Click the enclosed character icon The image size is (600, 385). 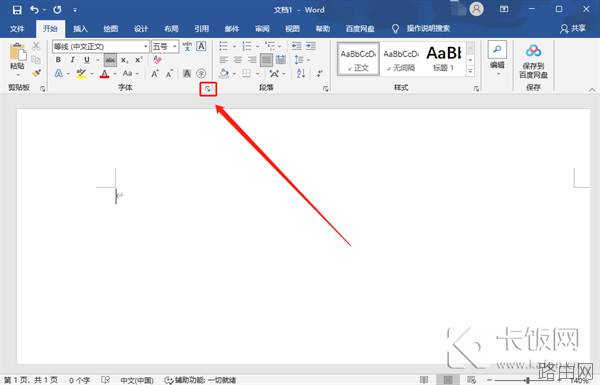(201, 73)
